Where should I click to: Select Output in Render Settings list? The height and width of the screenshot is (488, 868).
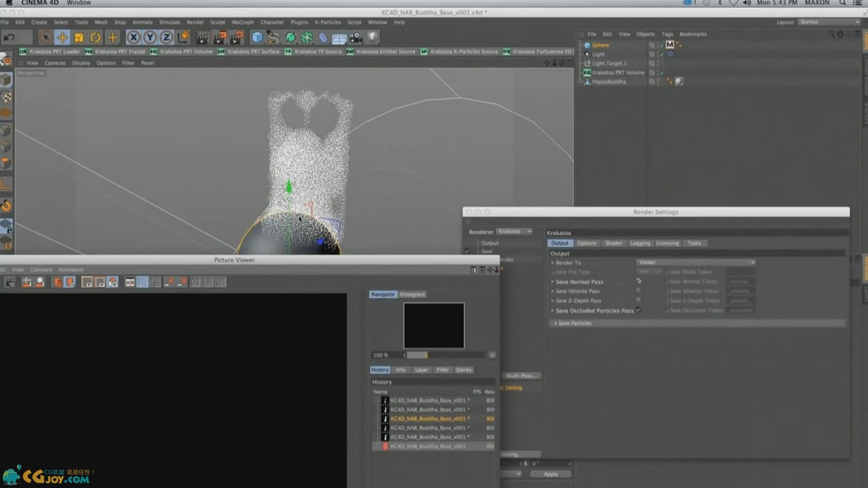tap(490, 244)
